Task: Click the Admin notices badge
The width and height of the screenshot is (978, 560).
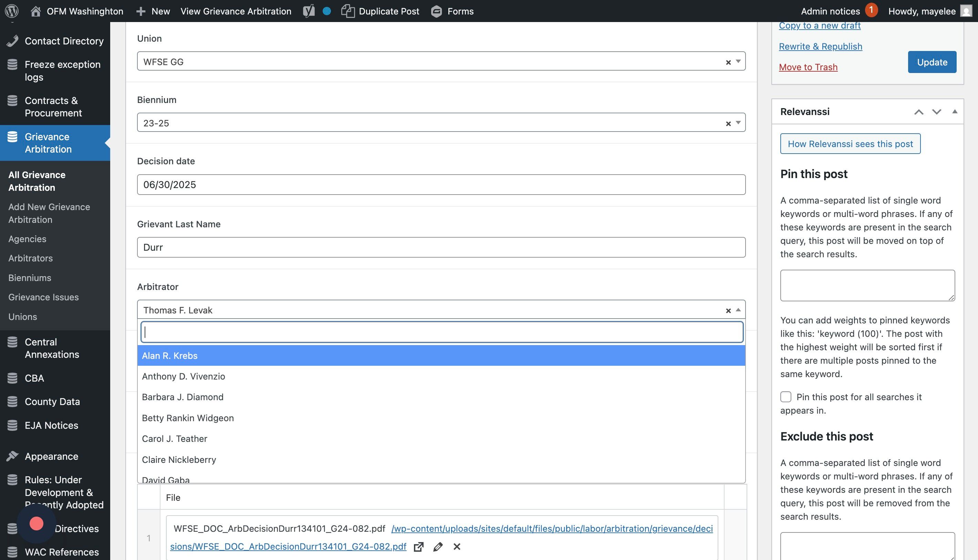Action: coord(871,10)
